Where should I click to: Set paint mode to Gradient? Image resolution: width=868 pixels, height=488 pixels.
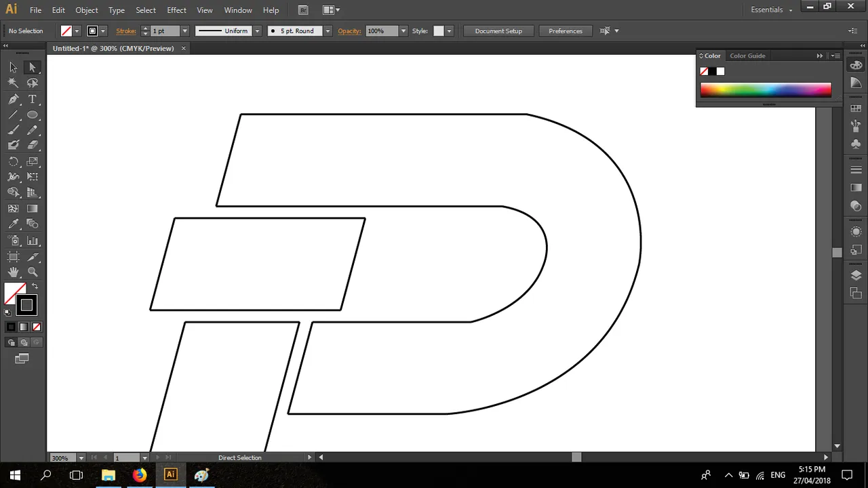24,327
